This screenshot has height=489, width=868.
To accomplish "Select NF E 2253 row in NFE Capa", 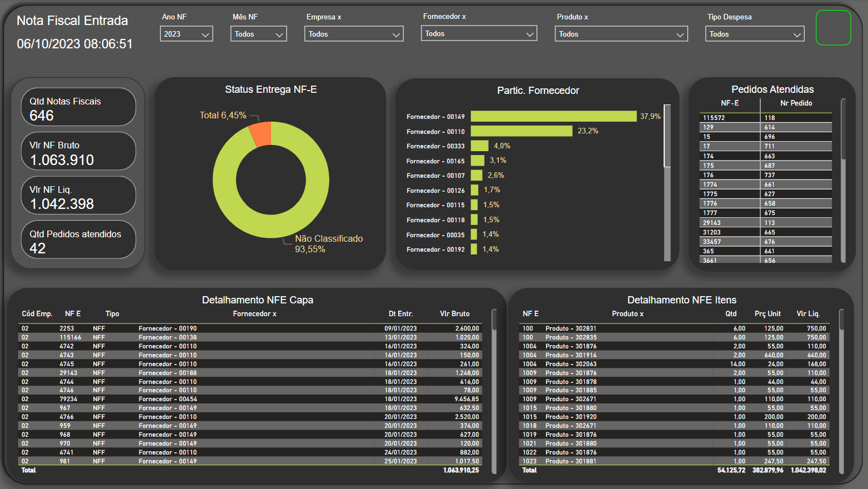I will (250, 328).
